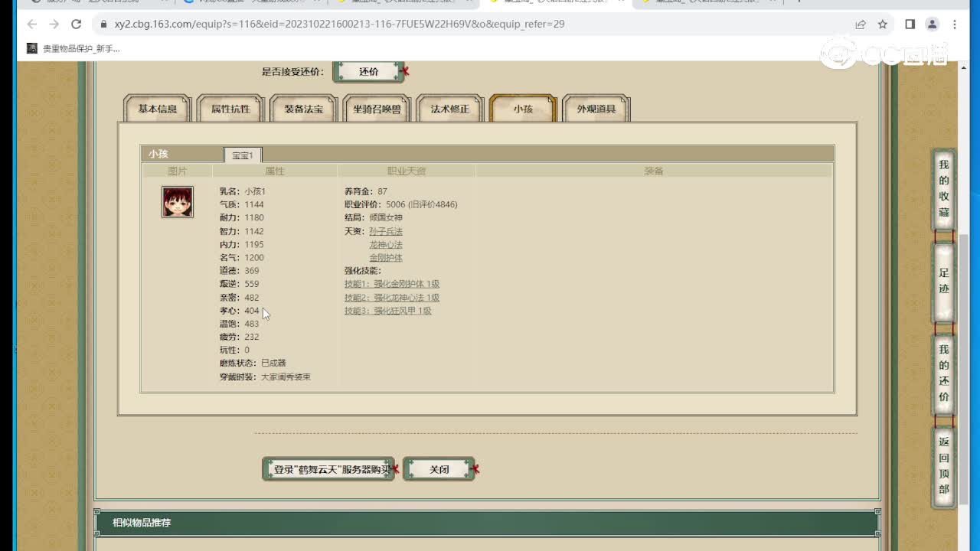The width and height of the screenshot is (980, 551).
Task: Open the 装备法宝 tab
Action: coord(304,109)
